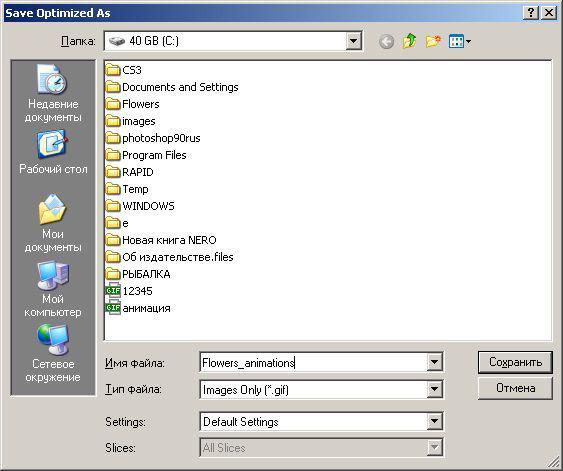Click the All Slices combo box
Image resolution: width=563 pixels, height=471 pixels.
tap(321, 448)
